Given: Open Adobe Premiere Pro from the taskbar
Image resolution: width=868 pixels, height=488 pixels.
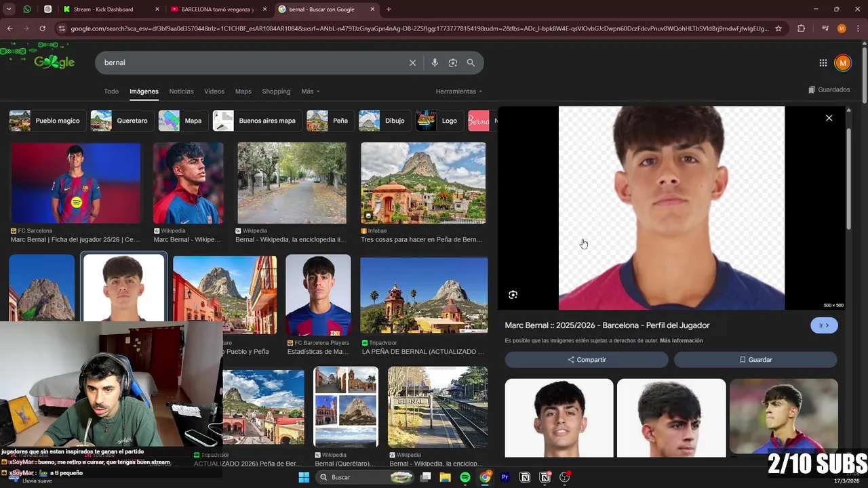Looking at the screenshot, I should click(x=505, y=477).
